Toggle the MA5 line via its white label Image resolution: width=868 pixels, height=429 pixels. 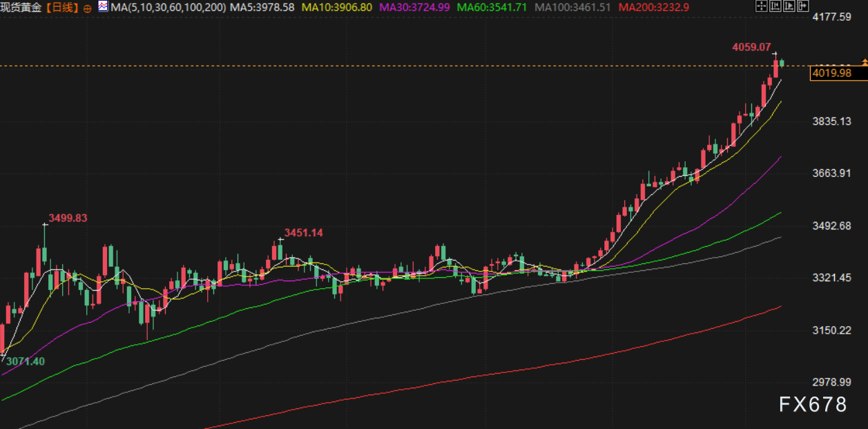coord(262,8)
